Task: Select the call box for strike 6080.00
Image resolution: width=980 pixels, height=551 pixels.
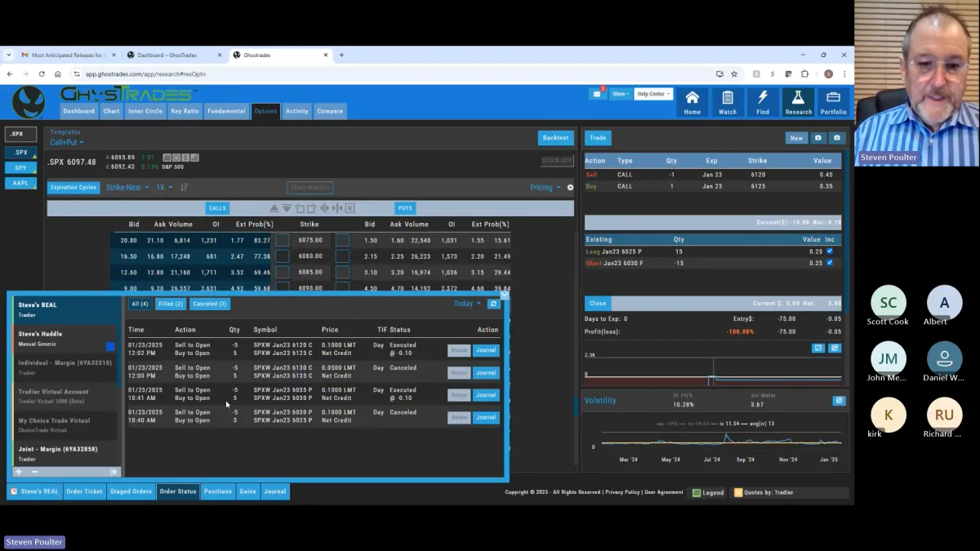Action: pyautogui.click(x=283, y=256)
